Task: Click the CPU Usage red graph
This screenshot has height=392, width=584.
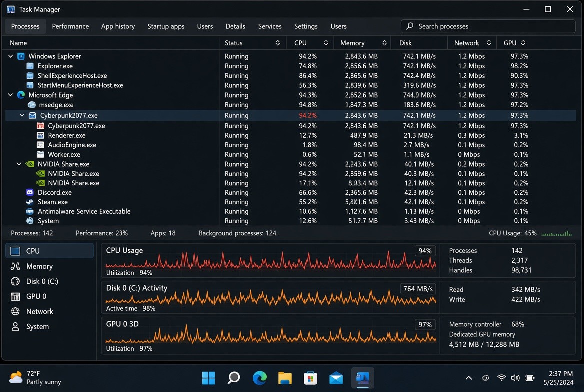Action: [x=271, y=260]
